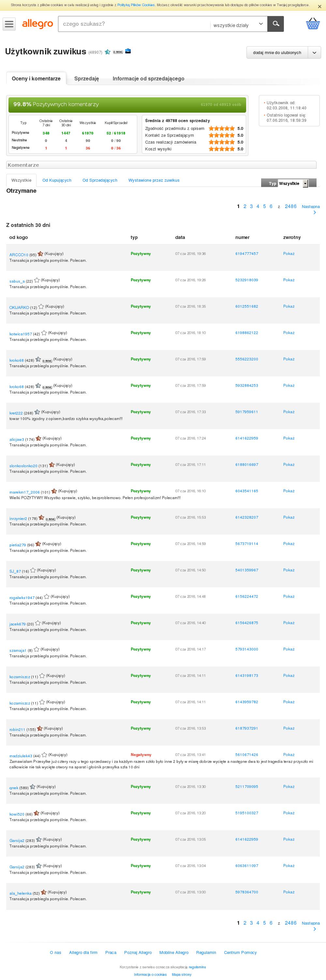Screen dimensions: 326x980
Task: Click the blue star next to zuwikus
Action: [107, 52]
